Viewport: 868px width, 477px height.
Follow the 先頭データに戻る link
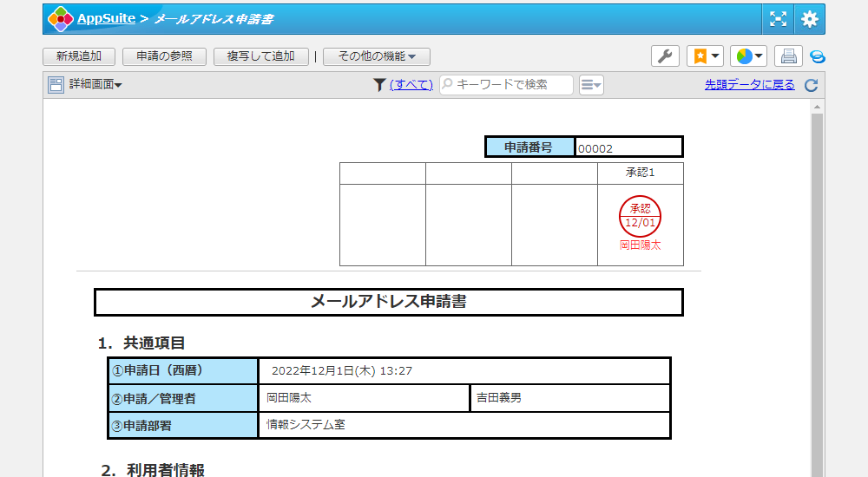point(749,84)
